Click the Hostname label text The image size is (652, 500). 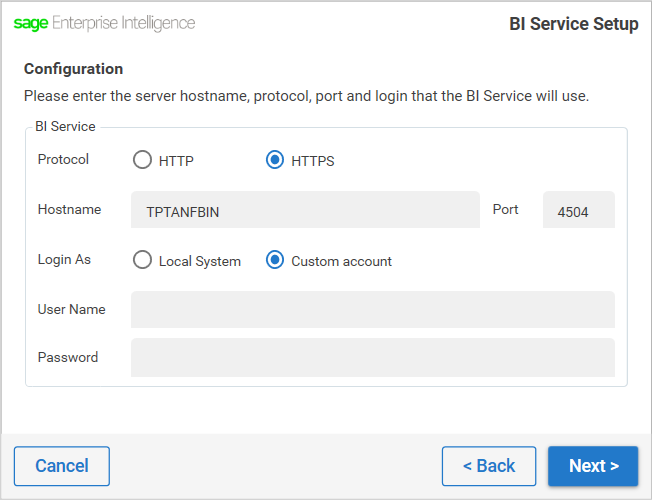[x=69, y=209]
